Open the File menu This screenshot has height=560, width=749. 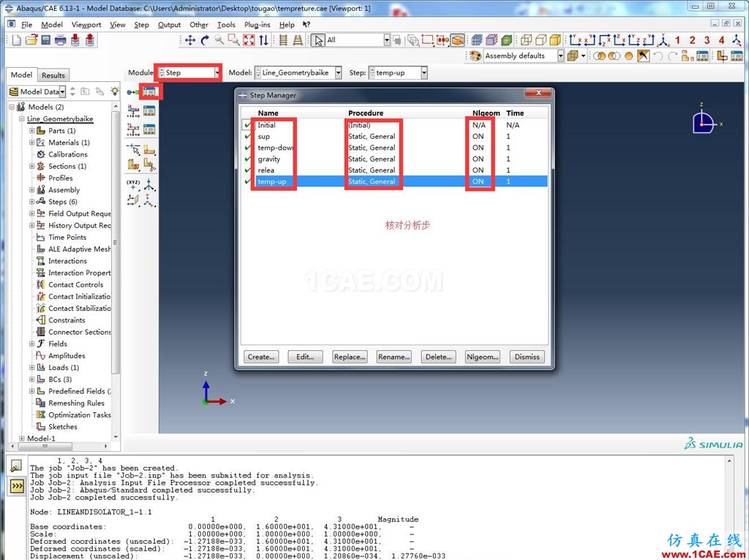27,25
